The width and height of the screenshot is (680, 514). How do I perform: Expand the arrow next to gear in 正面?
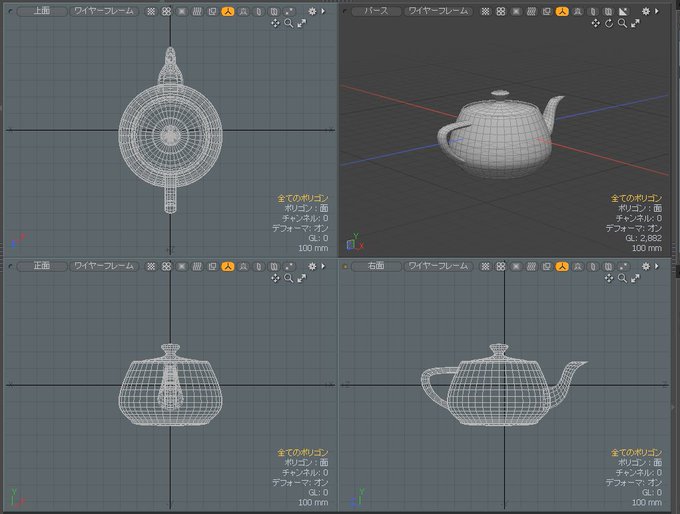click(x=324, y=266)
